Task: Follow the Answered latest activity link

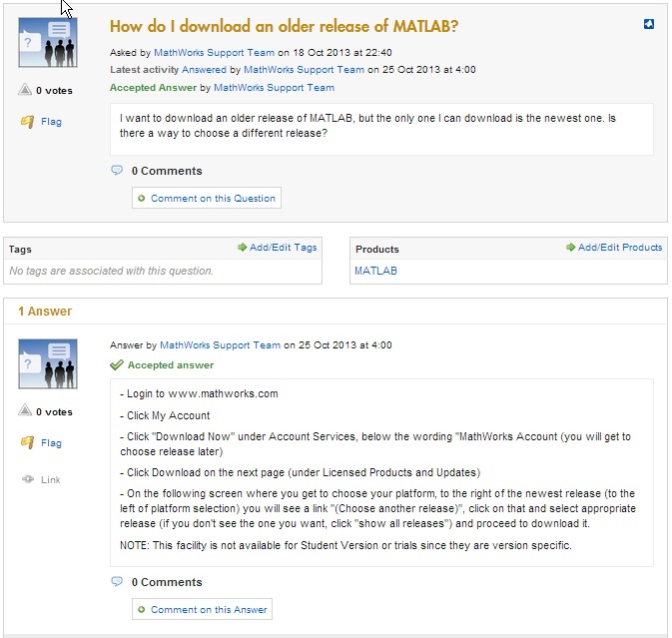Action: coord(205,70)
